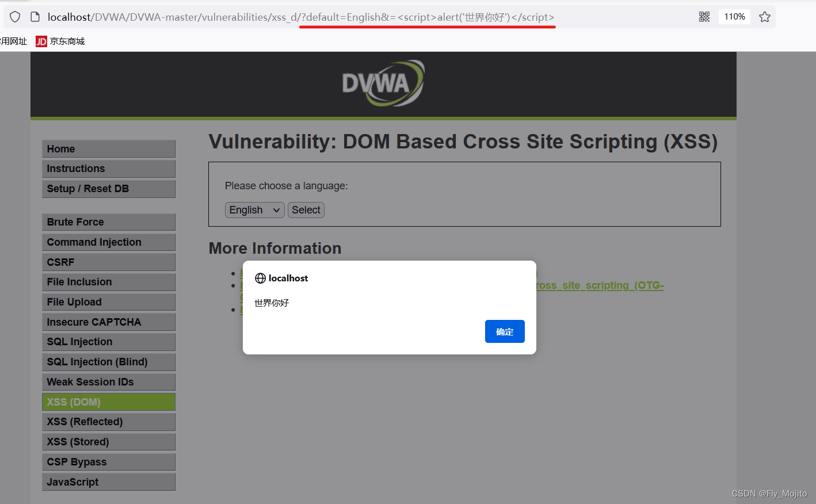The width and height of the screenshot is (816, 504).
Task: Open the English language dropdown
Action: tap(254, 209)
